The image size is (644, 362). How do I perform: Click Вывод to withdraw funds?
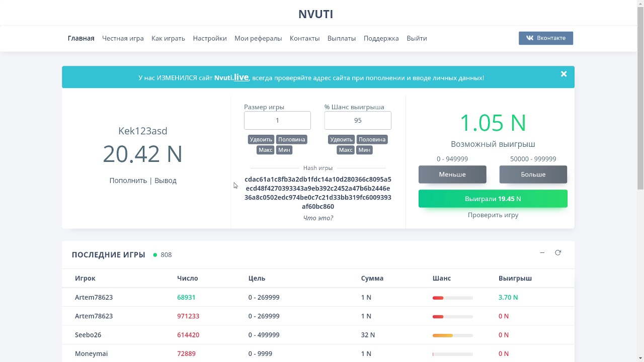click(x=166, y=180)
